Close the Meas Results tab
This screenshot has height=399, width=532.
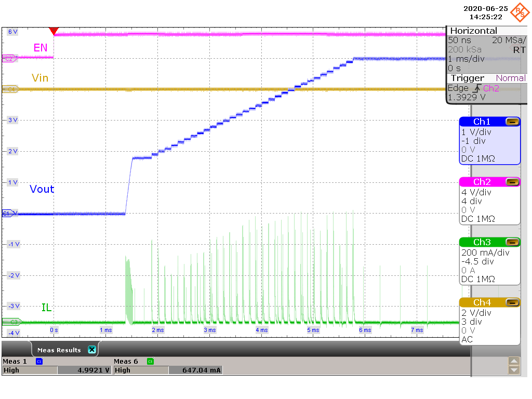92,350
